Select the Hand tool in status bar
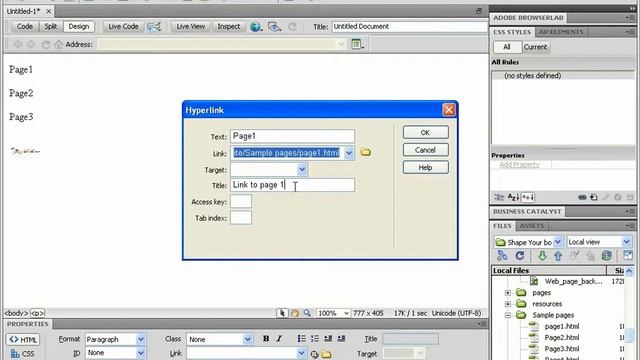Image resolution: width=640 pixels, height=360 pixels. click(295, 313)
